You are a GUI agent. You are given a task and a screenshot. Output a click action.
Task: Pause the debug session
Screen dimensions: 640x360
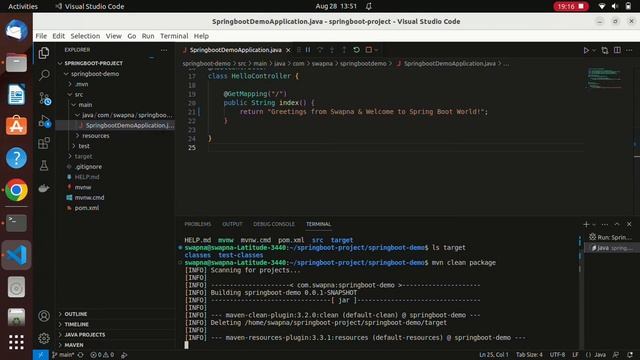[x=308, y=50]
